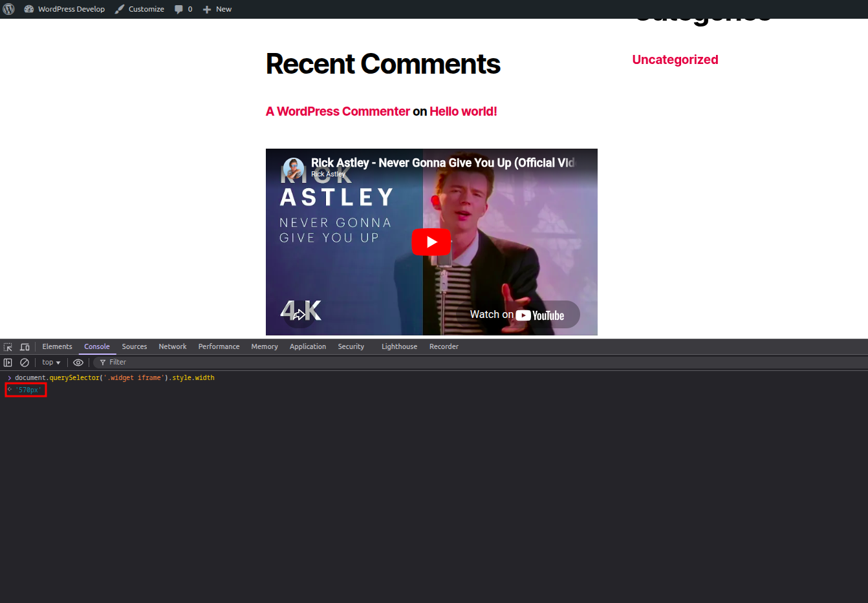868x603 pixels.
Task: Visit the Uncategorized category link
Action: coord(675,59)
